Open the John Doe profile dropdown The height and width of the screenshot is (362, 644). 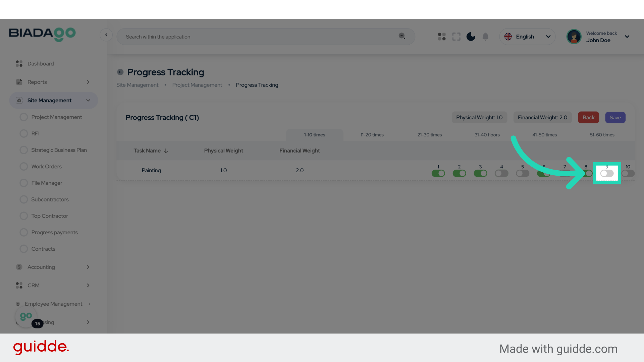point(599,37)
